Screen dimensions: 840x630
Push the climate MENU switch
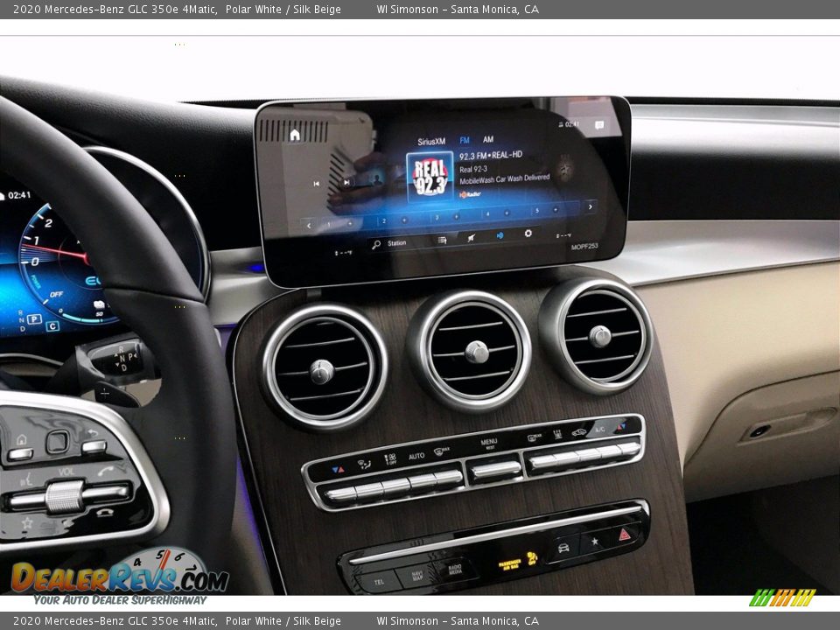pos(496,470)
